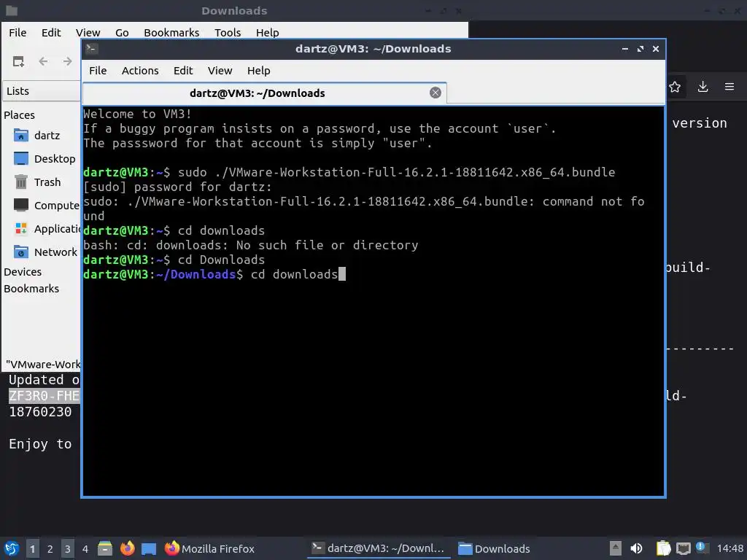Viewport: 747px width, 560px height.
Task: Click 'cd downloads' at the terminal prompt
Action: click(295, 274)
